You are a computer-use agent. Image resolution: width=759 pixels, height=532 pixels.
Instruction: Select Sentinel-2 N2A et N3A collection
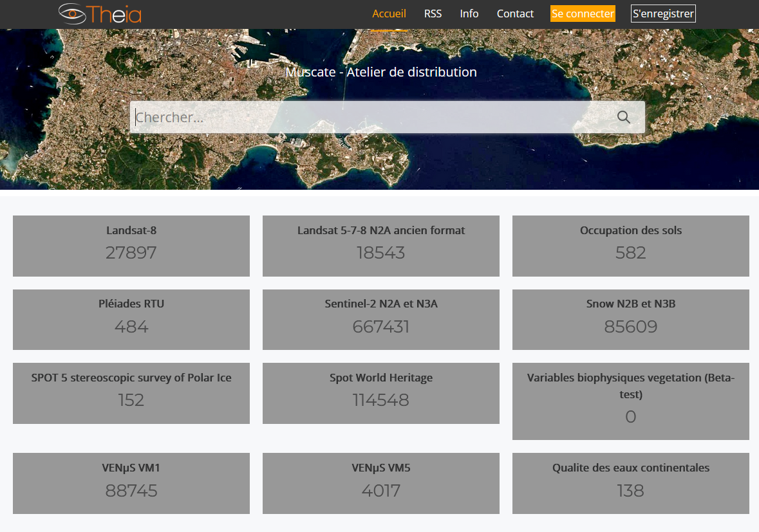coord(381,320)
